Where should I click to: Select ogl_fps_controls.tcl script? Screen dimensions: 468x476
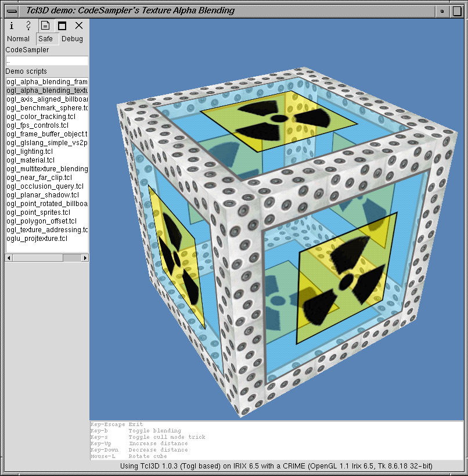[x=47, y=125]
